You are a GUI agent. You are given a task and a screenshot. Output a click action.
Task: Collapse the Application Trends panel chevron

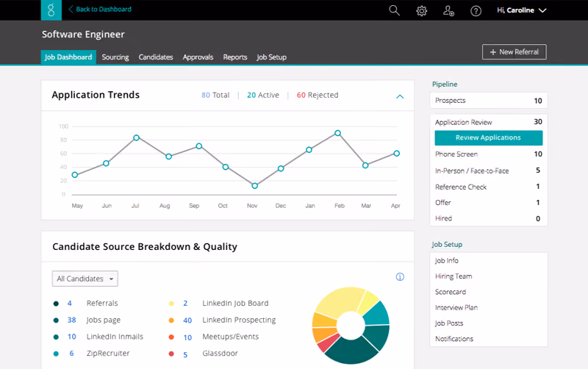pyautogui.click(x=400, y=96)
